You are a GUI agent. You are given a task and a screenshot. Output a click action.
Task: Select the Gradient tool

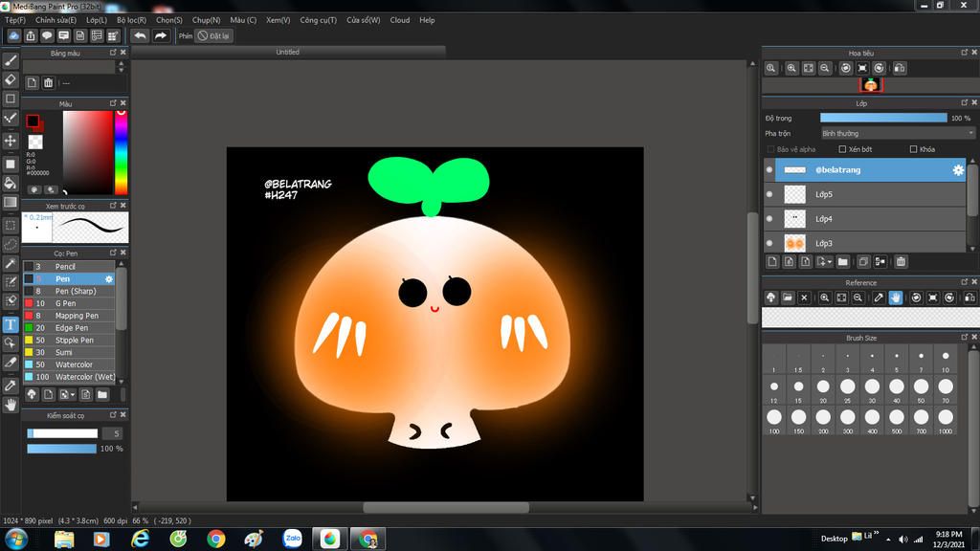coord(11,203)
